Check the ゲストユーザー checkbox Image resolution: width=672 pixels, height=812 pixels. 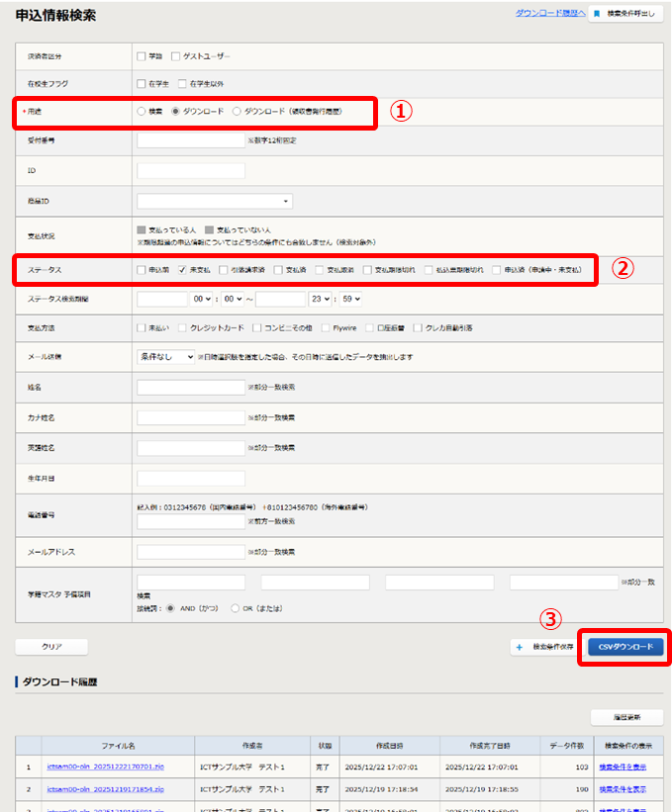coord(176,56)
